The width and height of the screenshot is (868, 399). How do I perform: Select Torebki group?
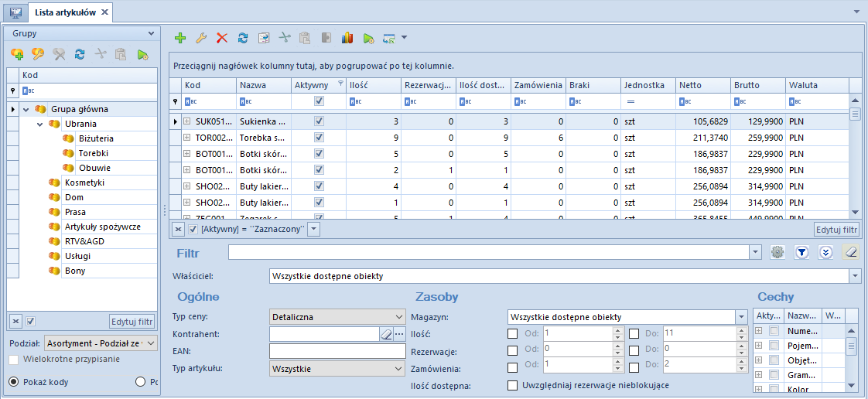pyautogui.click(x=93, y=153)
